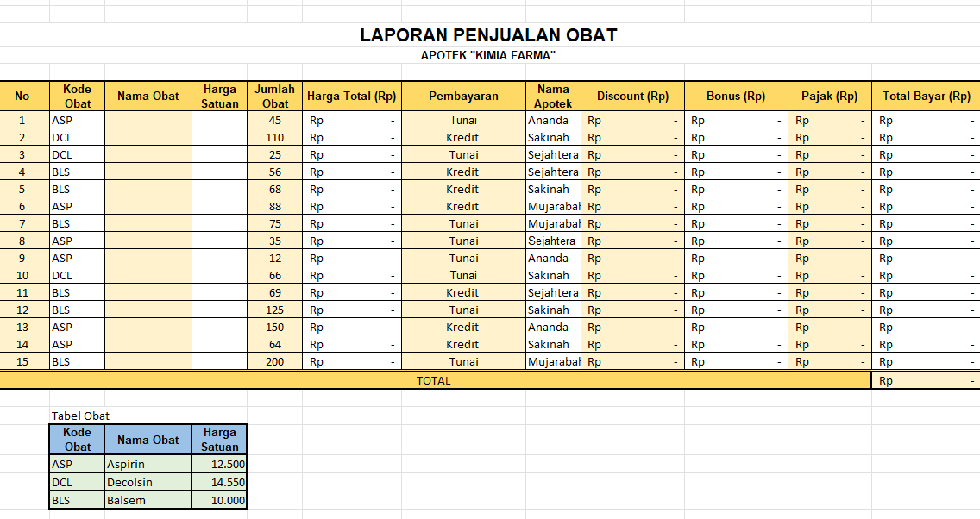Select the Ananda apotek in row 1
Image resolution: width=980 pixels, height=519 pixels.
[x=553, y=120]
